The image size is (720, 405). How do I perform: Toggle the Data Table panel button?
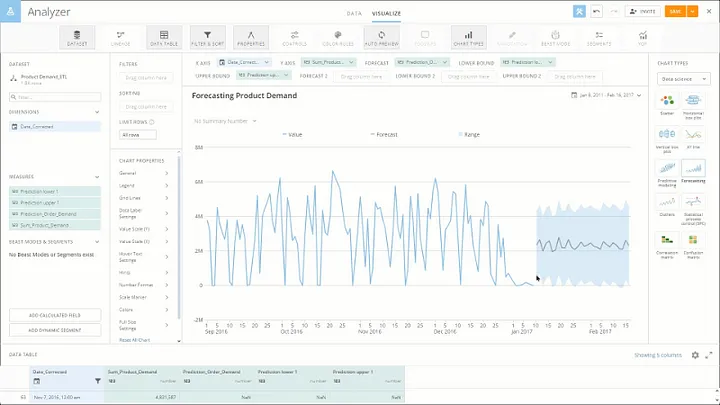[x=164, y=37]
